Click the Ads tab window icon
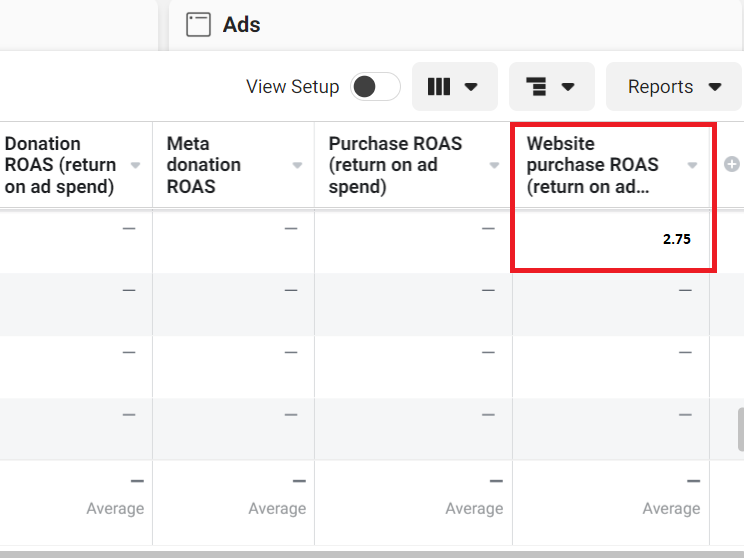744x558 pixels. [x=198, y=25]
